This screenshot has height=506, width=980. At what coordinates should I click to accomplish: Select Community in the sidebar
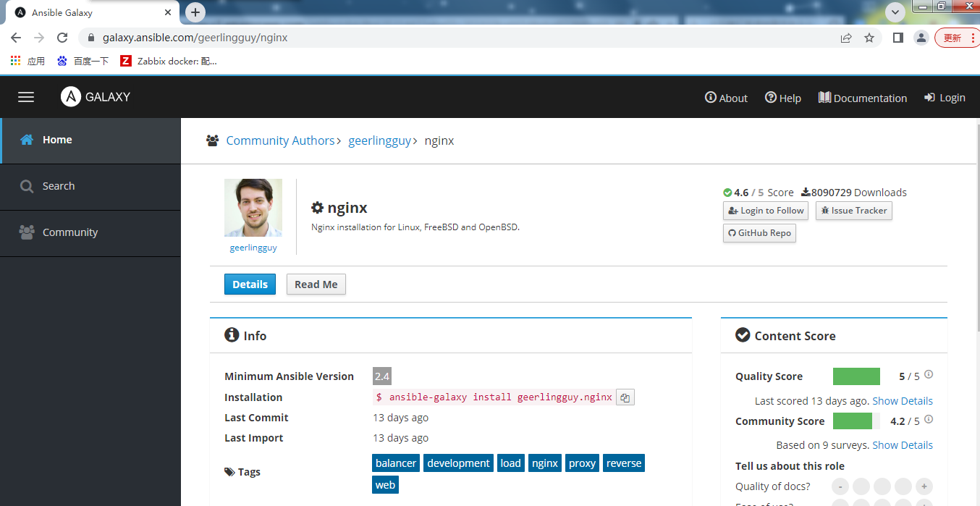coord(90,233)
